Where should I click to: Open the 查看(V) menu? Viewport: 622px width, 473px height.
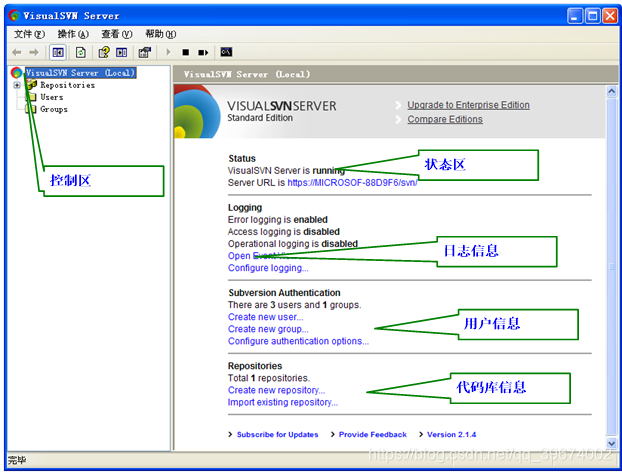(117, 34)
